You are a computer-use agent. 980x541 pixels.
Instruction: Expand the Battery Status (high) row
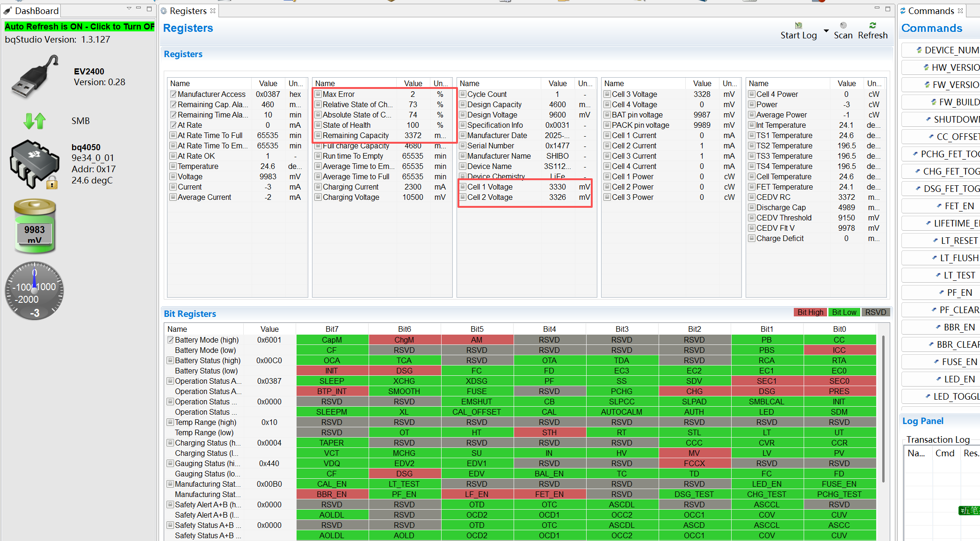(x=170, y=360)
